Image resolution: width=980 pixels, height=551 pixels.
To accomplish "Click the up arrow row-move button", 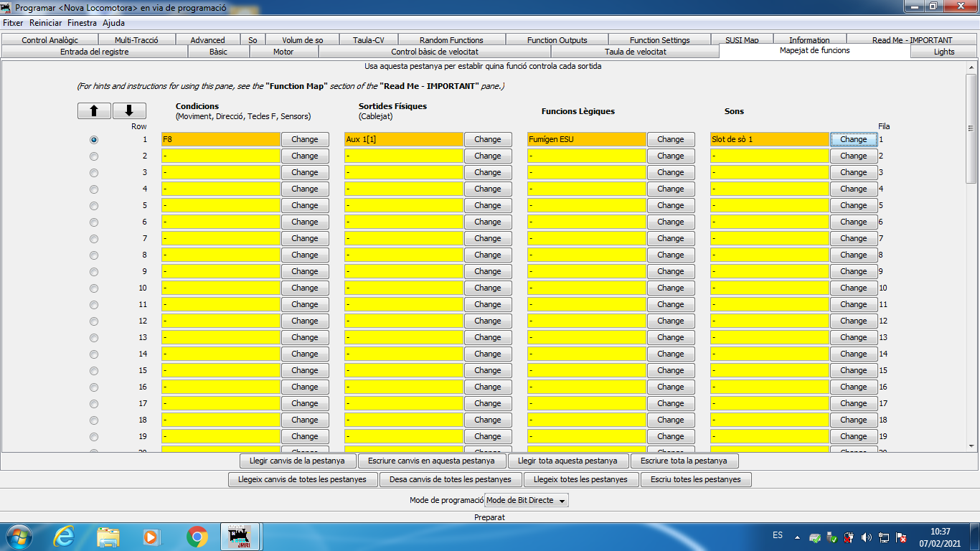I will pos(94,110).
